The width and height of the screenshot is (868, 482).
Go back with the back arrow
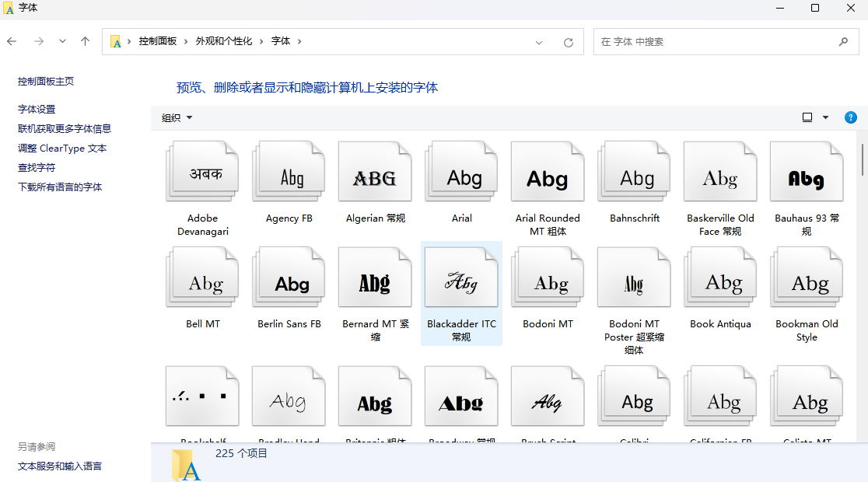coord(12,41)
